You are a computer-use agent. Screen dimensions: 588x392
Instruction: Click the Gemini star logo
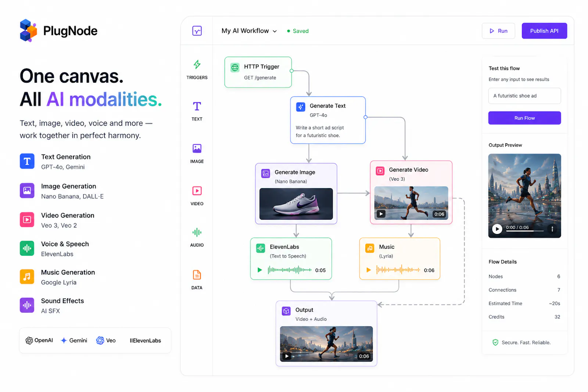[x=64, y=341]
